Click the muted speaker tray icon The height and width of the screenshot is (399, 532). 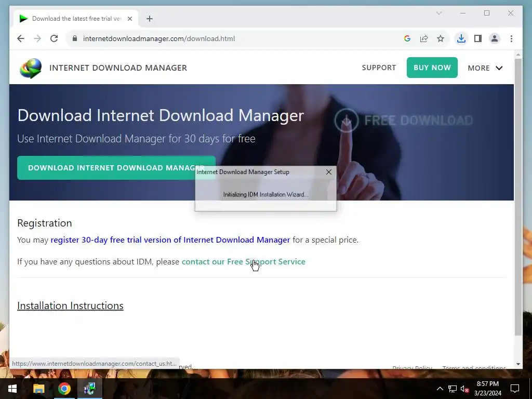tap(464, 389)
